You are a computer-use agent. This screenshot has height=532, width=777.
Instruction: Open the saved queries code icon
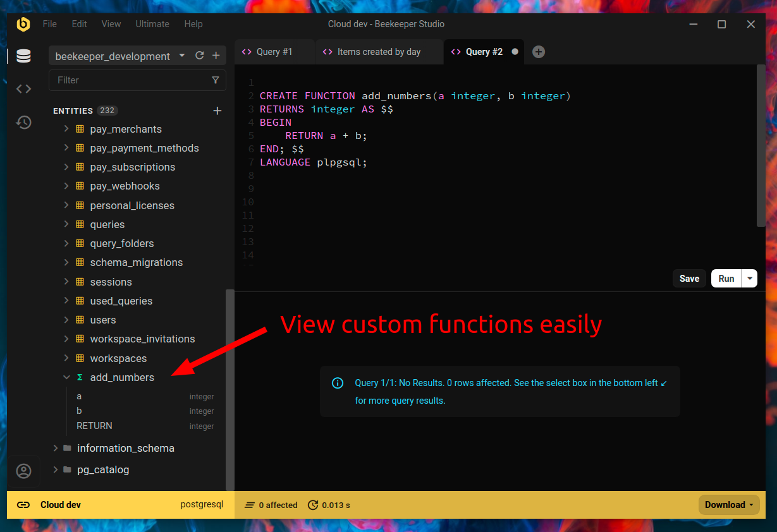pos(23,89)
